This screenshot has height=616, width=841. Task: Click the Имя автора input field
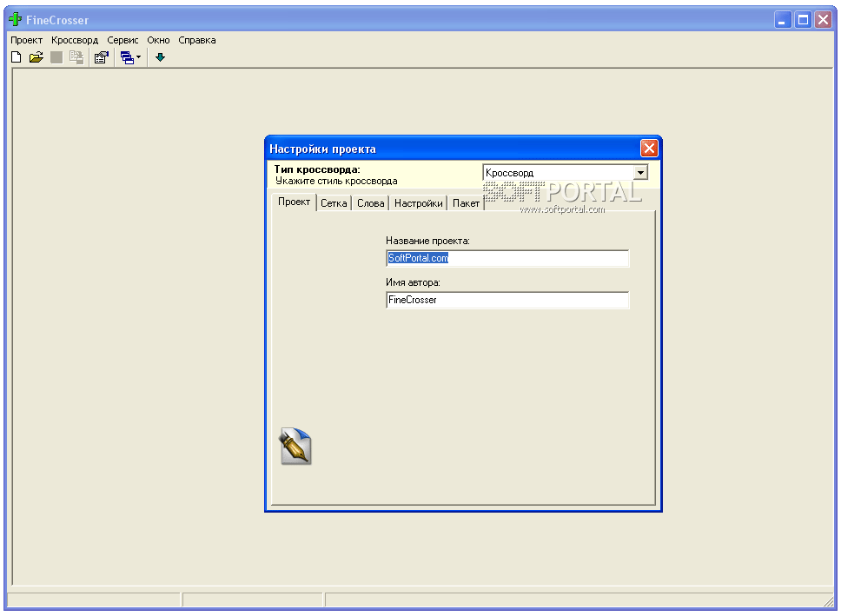click(507, 300)
